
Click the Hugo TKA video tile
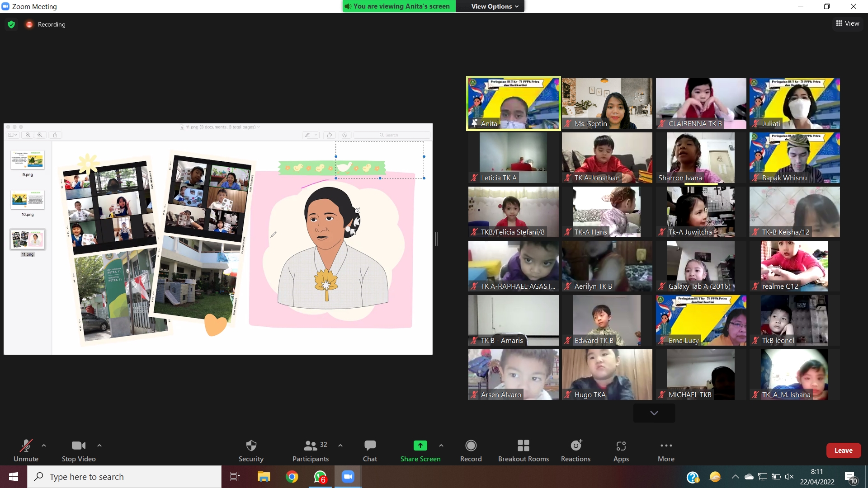(607, 375)
